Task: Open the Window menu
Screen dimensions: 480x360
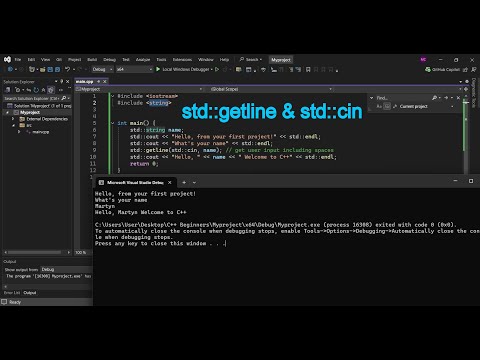Action: (x=206, y=60)
